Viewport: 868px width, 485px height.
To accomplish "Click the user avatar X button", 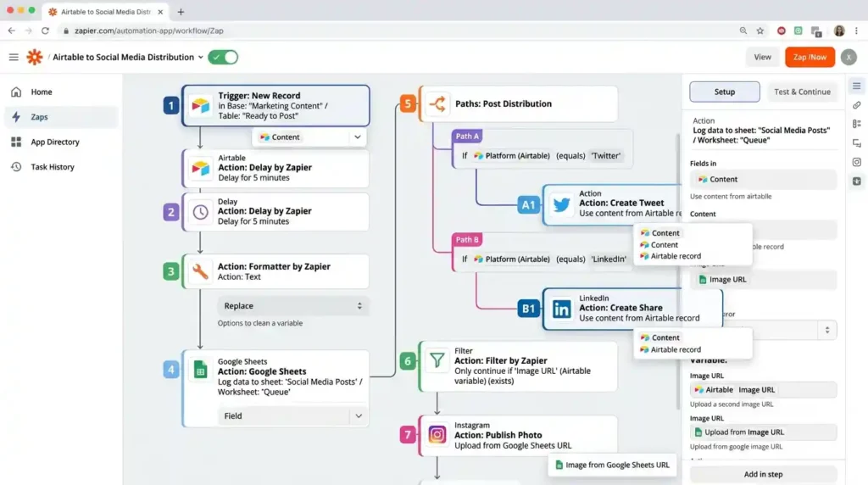I will (x=849, y=57).
